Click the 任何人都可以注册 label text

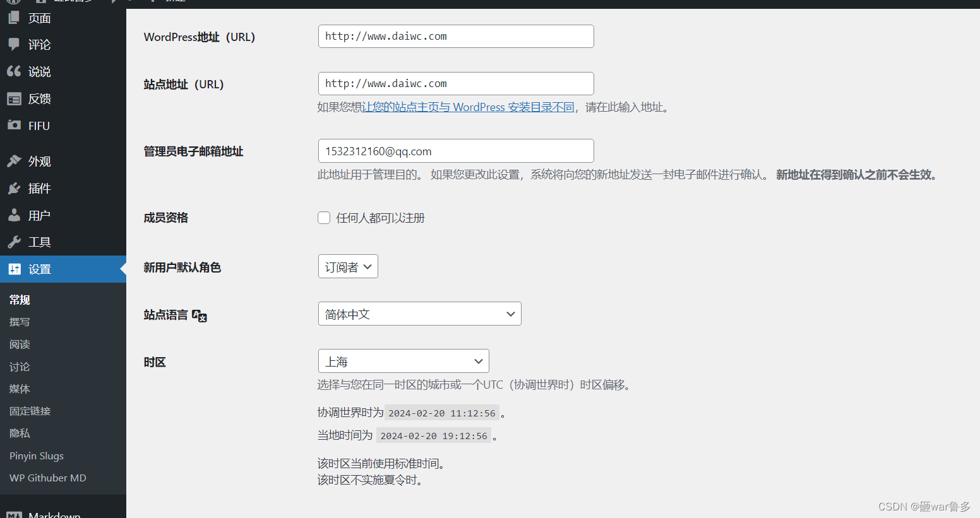(x=380, y=218)
